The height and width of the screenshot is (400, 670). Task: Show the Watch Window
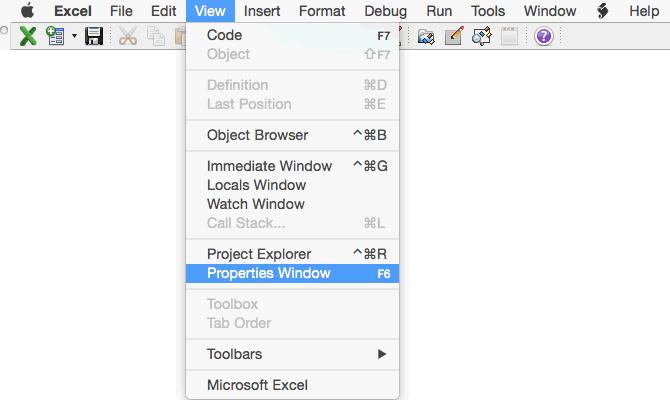tap(293, 204)
